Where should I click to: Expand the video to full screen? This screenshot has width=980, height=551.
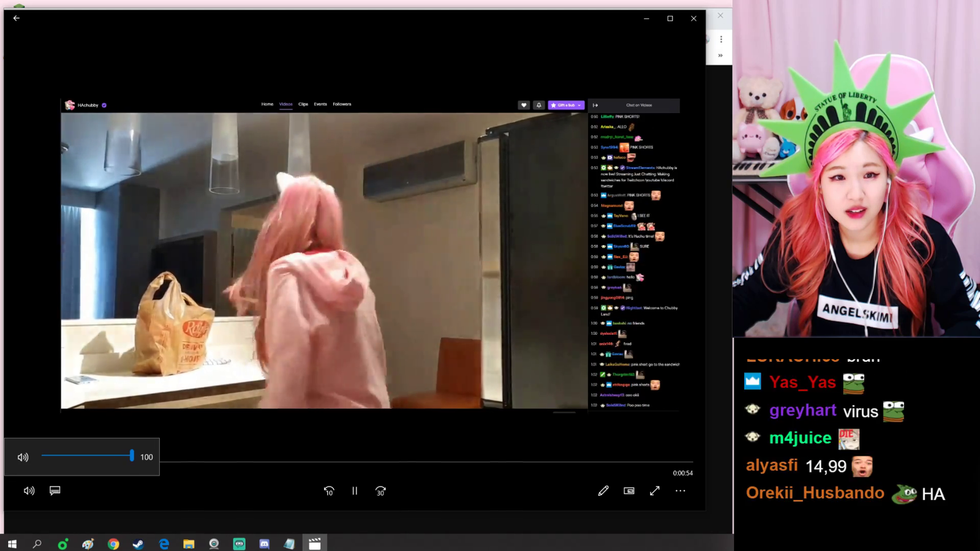(x=655, y=490)
